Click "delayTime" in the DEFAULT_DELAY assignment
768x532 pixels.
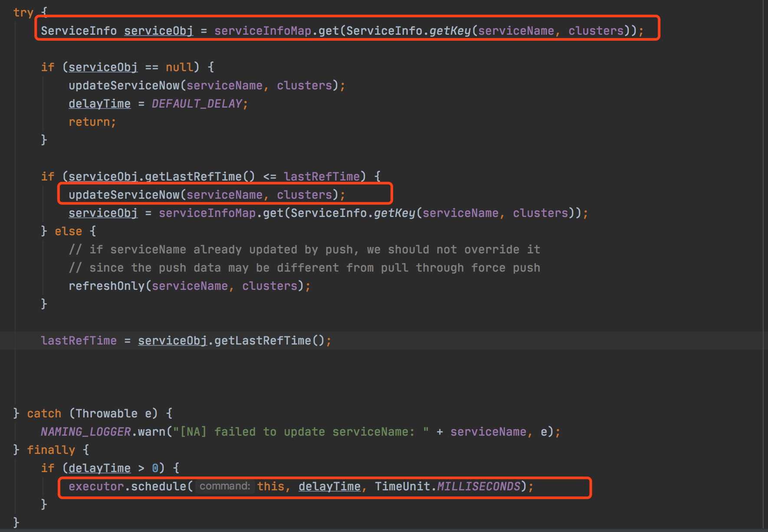point(99,104)
